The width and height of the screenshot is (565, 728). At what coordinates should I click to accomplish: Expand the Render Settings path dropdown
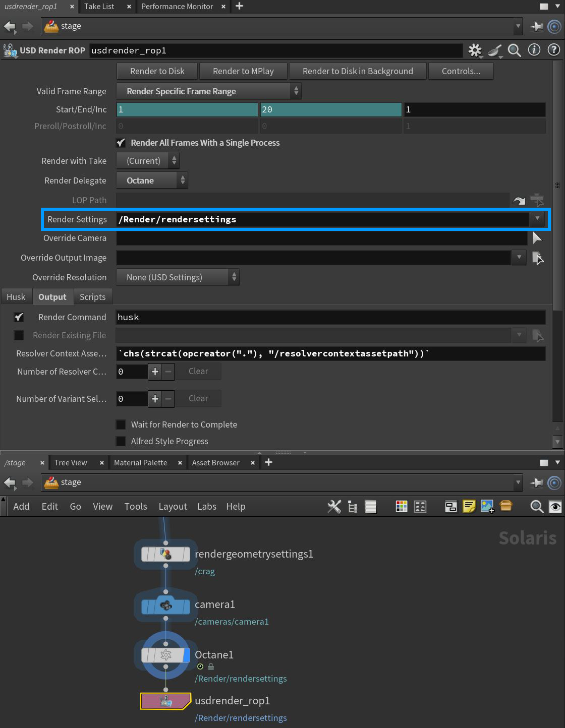point(538,219)
